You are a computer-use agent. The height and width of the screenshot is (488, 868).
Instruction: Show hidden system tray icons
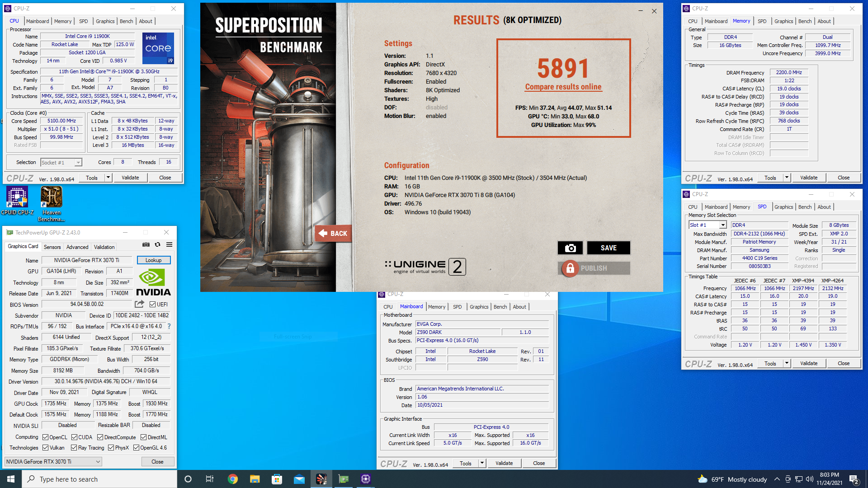tap(777, 479)
